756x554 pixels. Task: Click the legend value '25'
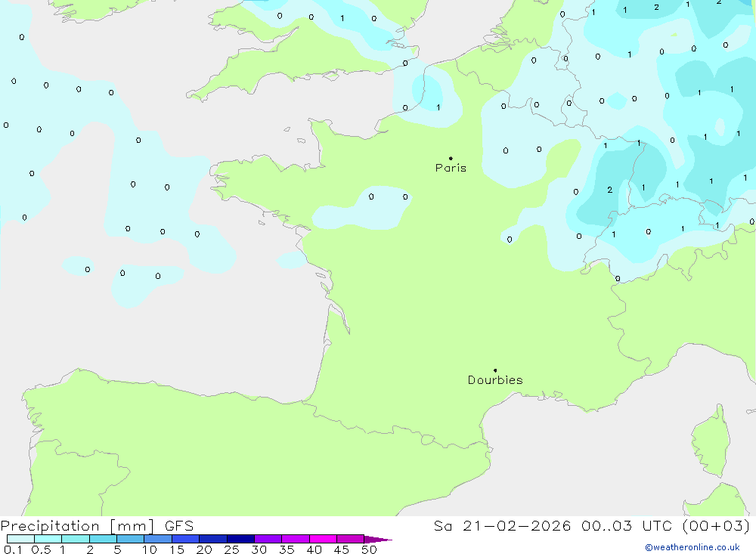point(232,549)
